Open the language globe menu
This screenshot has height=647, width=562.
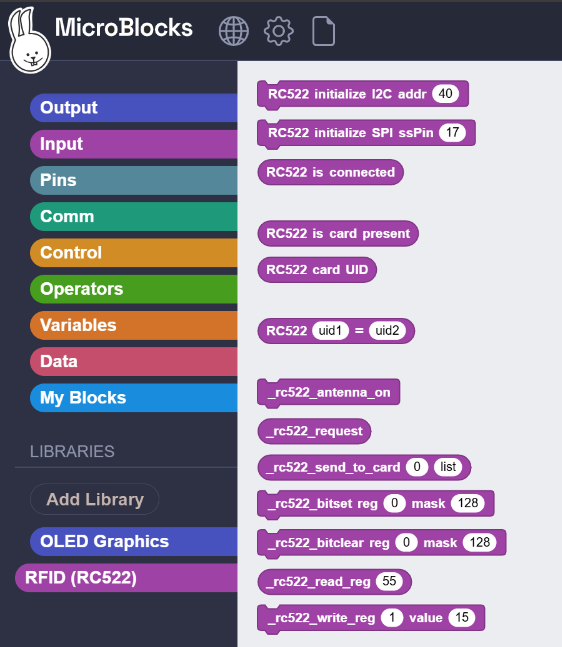(234, 31)
